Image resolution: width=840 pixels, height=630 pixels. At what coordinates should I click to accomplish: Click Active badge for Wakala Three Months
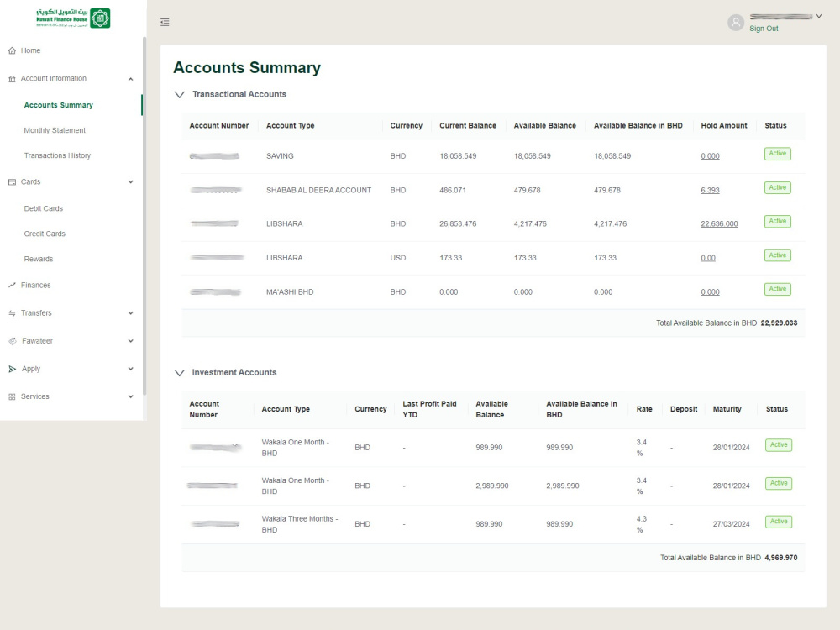(779, 522)
